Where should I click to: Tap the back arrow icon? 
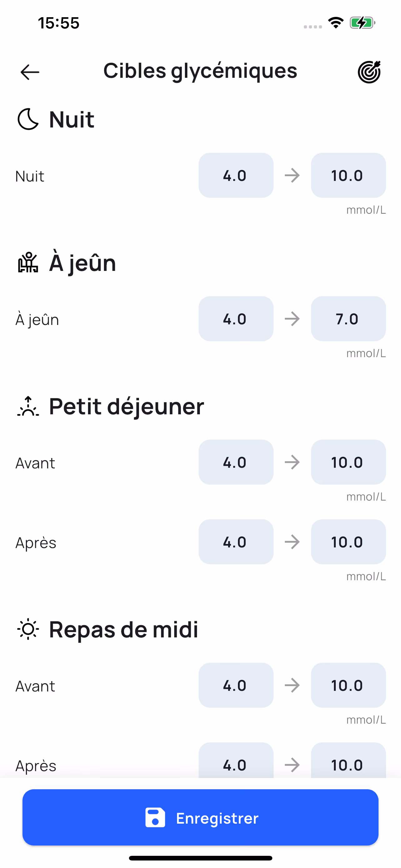point(30,72)
